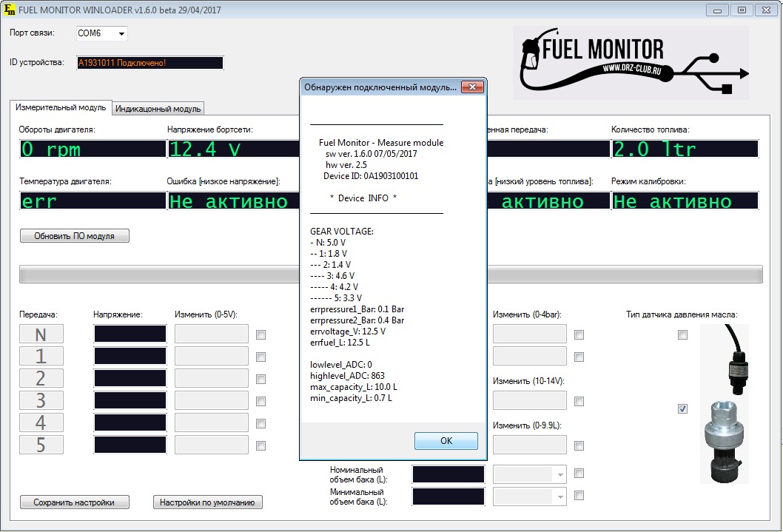Click "errvoltage_V: 12.5 V" line

pyautogui.click(x=348, y=331)
